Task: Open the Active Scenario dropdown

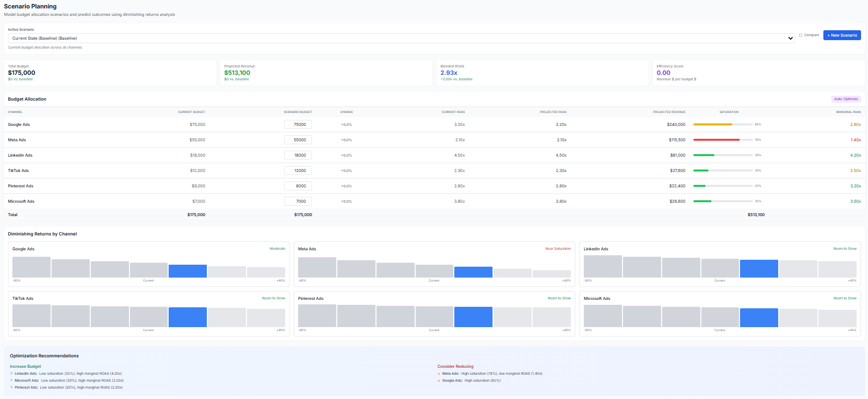Action: [x=401, y=38]
